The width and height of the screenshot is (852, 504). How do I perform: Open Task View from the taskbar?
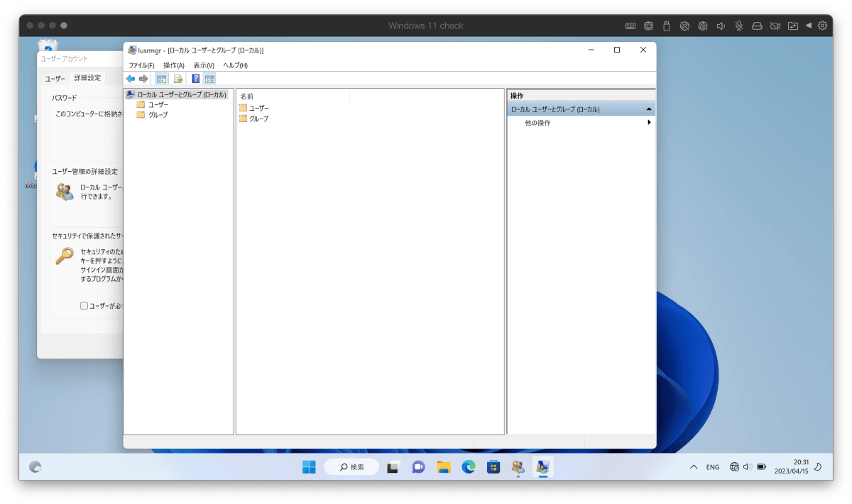tap(393, 467)
